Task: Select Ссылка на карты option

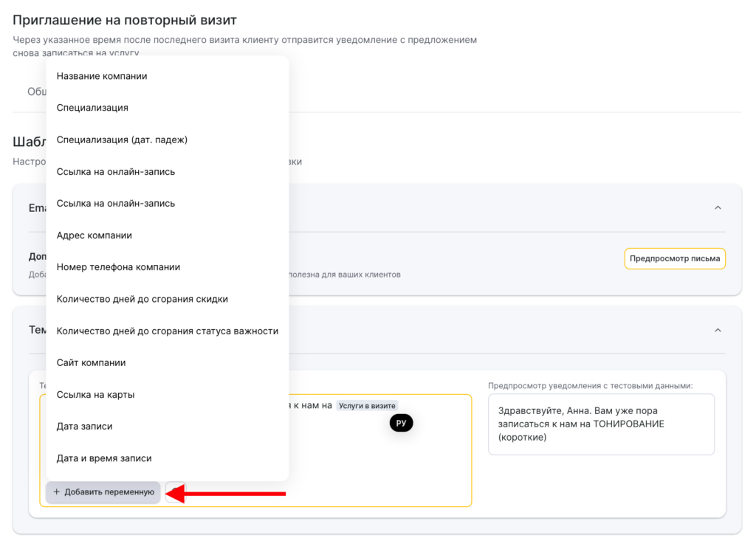Action: (95, 395)
